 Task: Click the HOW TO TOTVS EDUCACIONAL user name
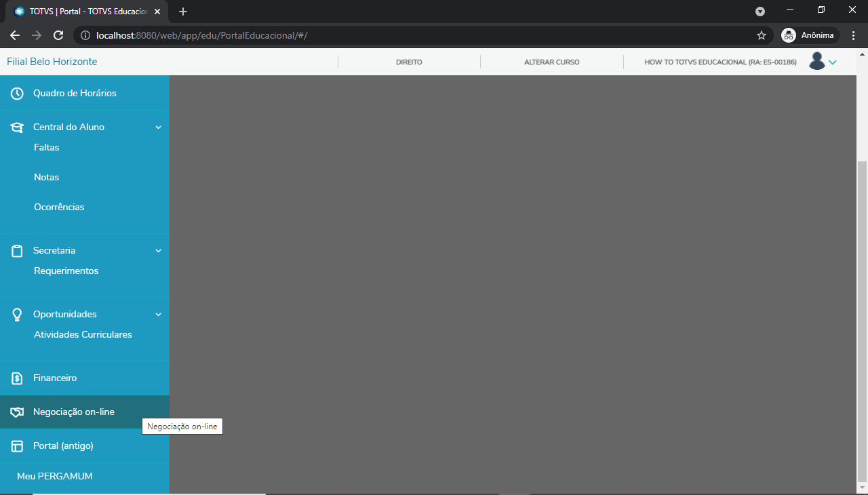tap(720, 62)
